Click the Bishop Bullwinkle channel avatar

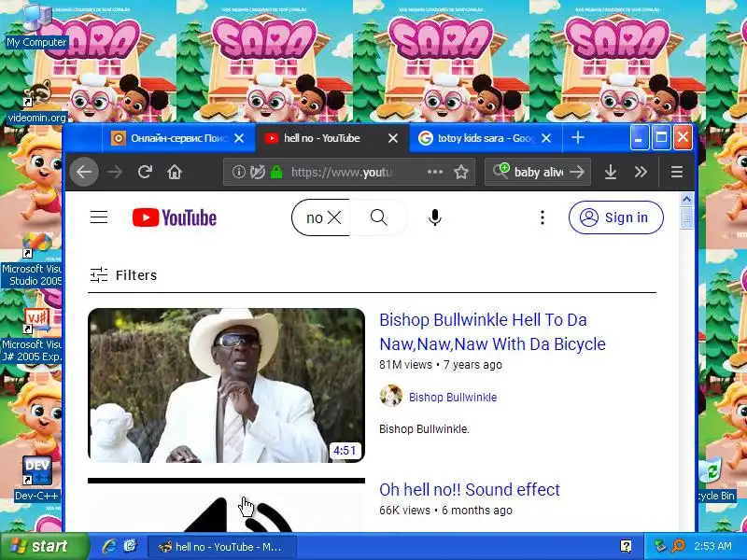(x=391, y=396)
